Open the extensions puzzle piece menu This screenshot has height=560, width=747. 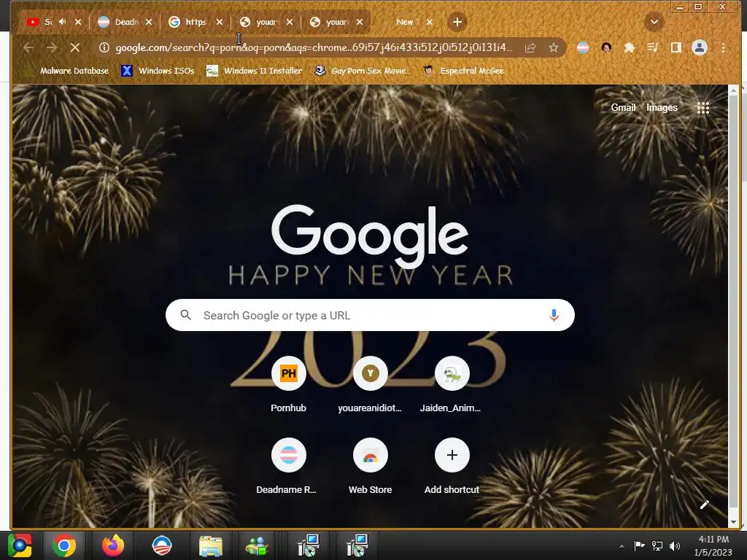[630, 47]
